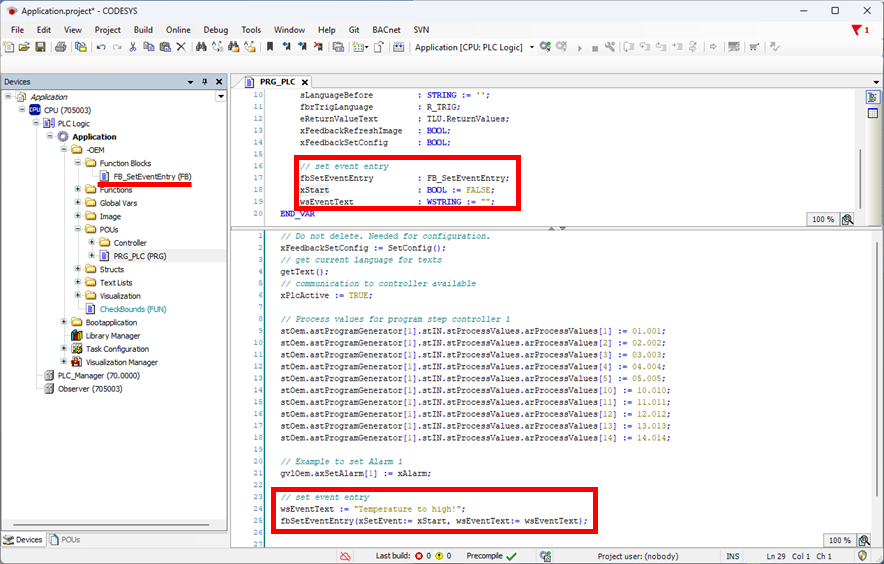Click the 100 % zoom level box in declaration pane
Screen dimensions: 884x564
822,219
